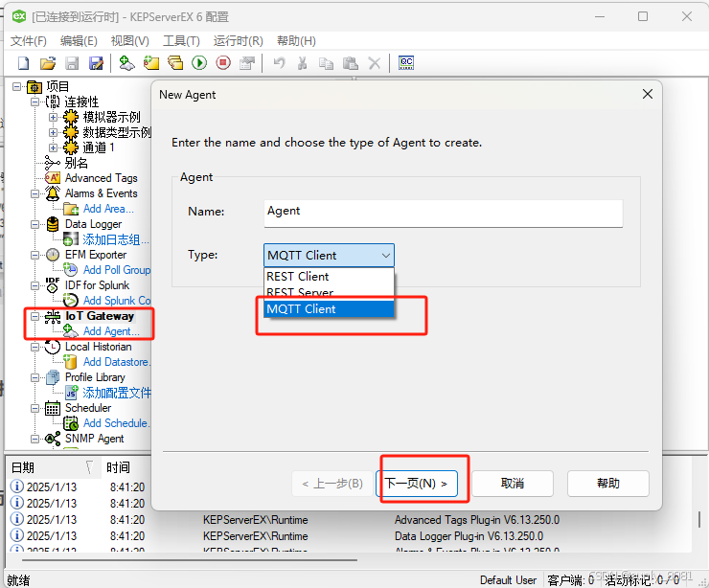Select the 别名 tree item
The image size is (709, 588).
click(76, 163)
